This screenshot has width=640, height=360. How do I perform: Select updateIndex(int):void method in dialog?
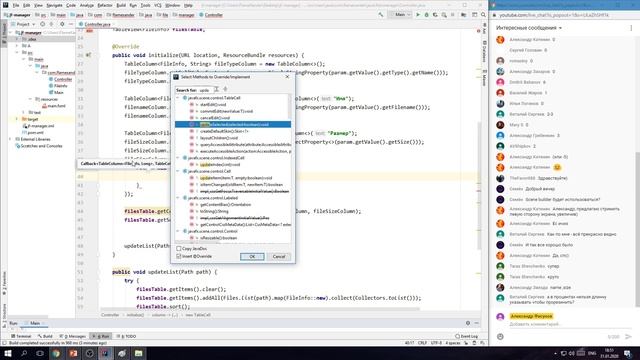click(x=220, y=164)
